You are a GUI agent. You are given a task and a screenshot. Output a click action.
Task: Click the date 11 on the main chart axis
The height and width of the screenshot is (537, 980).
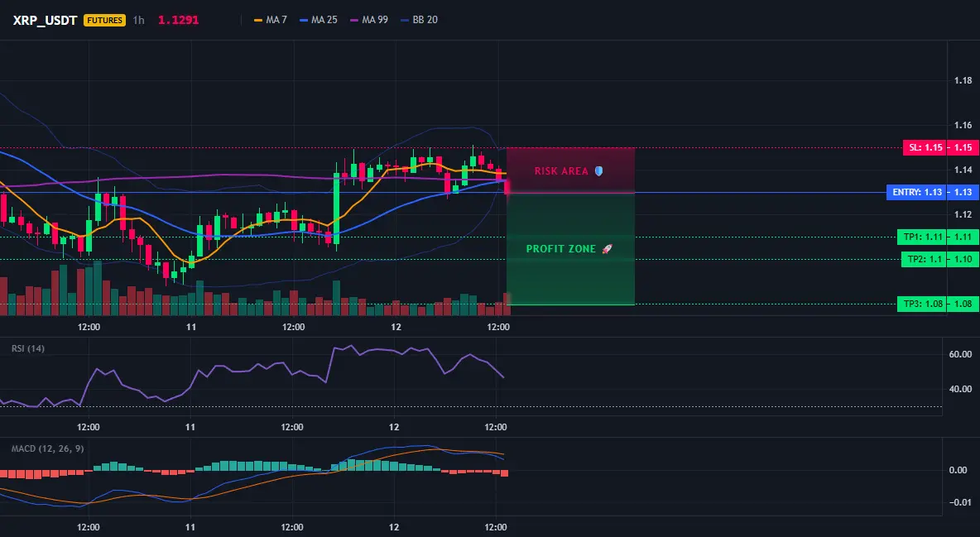[x=191, y=327]
